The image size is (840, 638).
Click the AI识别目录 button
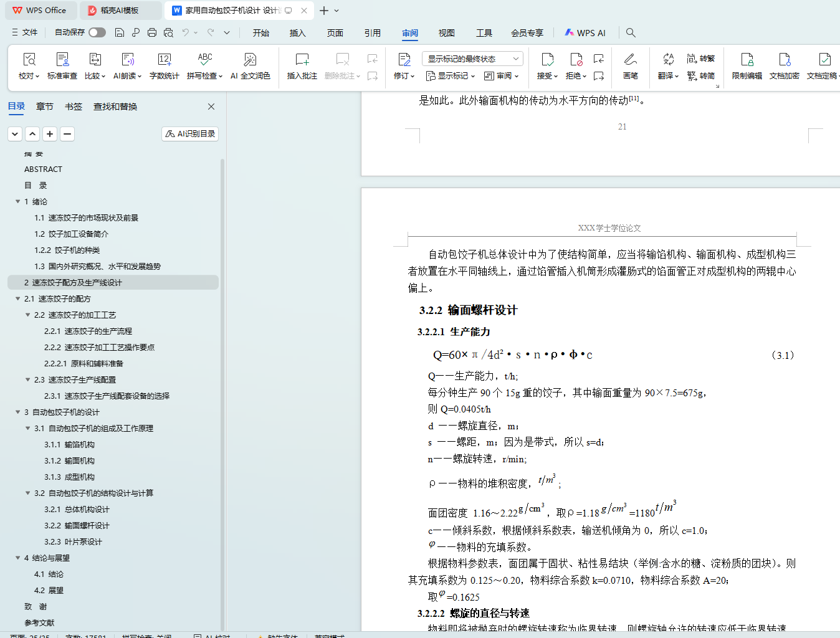coord(190,133)
